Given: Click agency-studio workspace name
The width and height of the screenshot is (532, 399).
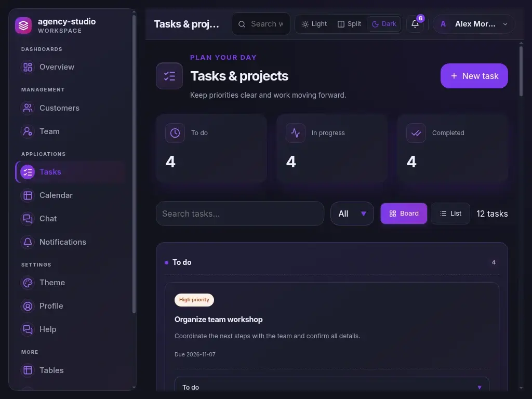Looking at the screenshot, I should pos(67,22).
